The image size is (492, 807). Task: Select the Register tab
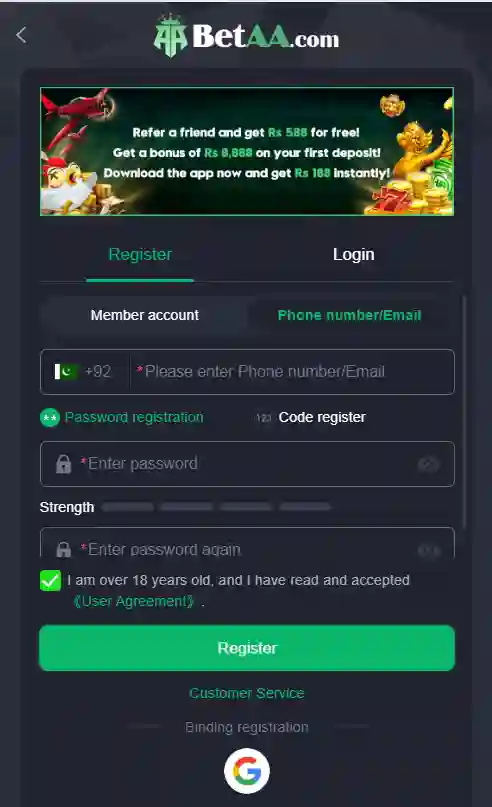(140, 254)
